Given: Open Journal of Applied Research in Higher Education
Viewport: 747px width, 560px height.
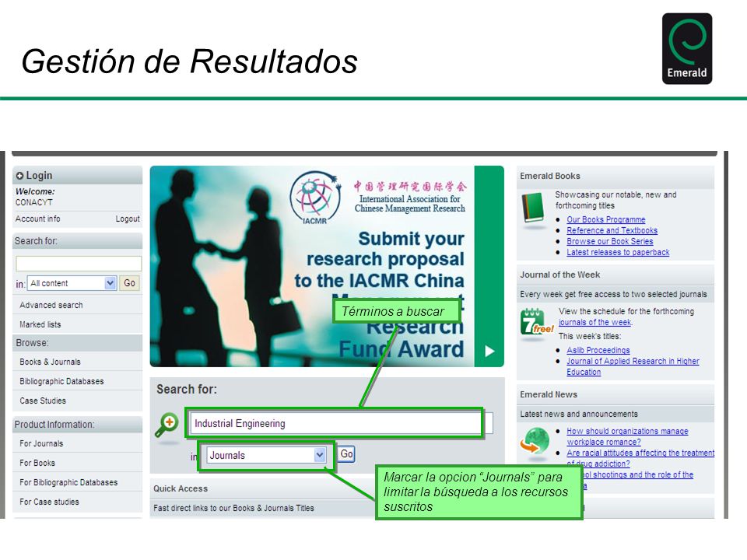Looking at the screenshot, I should pos(633,366).
